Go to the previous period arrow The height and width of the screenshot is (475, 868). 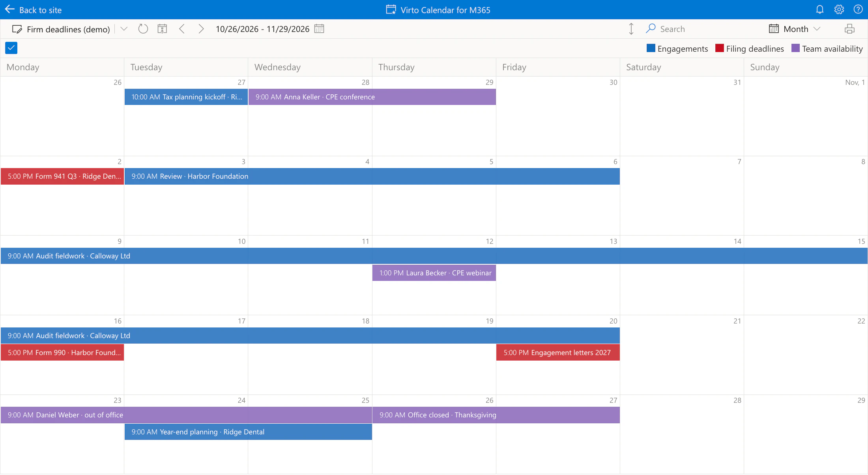[x=182, y=29]
